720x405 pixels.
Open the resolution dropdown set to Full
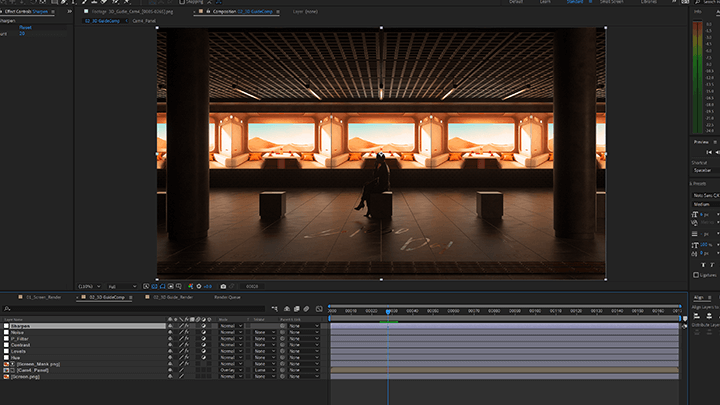coord(122,286)
